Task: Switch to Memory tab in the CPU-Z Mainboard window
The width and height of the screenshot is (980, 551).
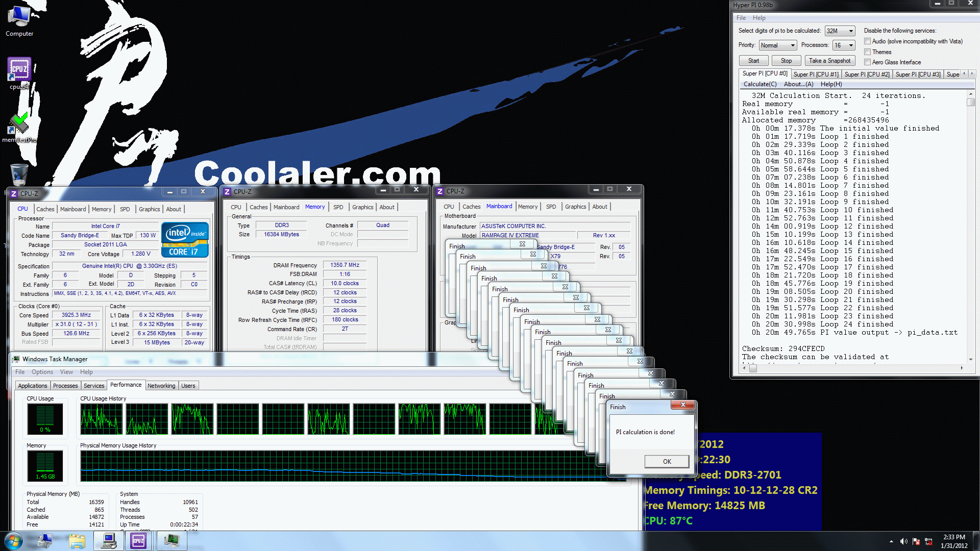Action: point(527,207)
